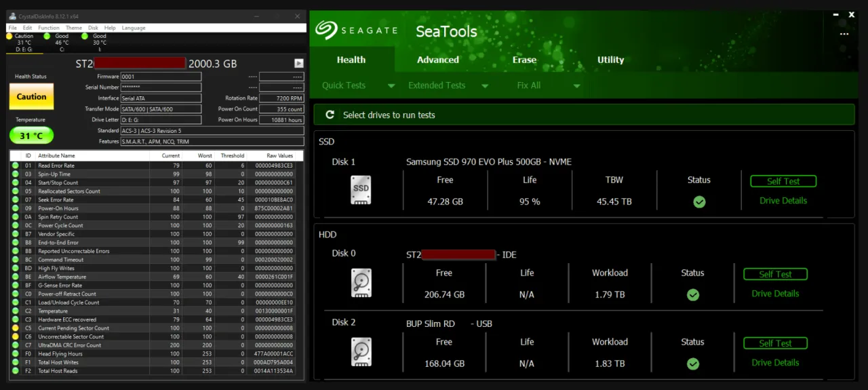Select the Good 30 °C I: disk
This screenshot has height=390, width=868.
point(99,42)
